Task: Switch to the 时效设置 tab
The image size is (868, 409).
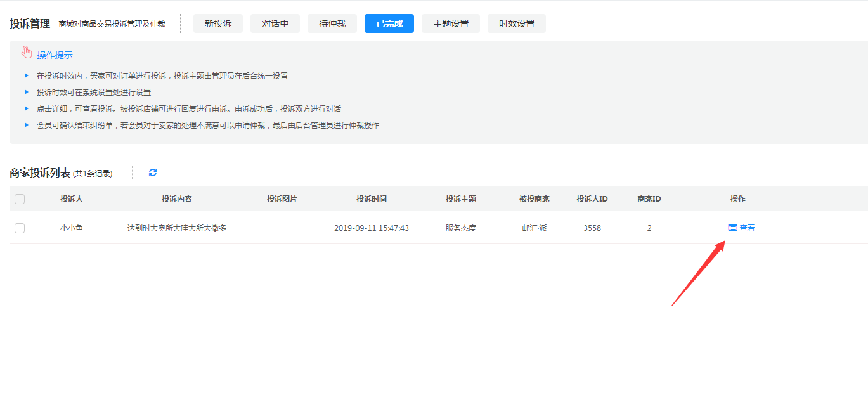Action: (517, 23)
